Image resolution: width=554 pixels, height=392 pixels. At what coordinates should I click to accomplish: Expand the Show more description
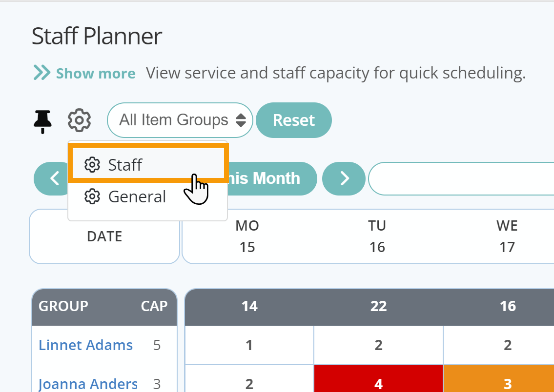(x=96, y=73)
